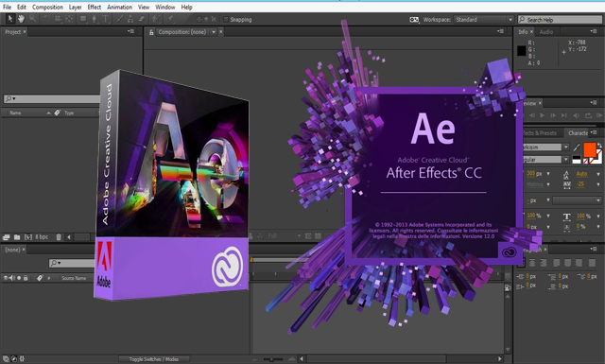Select the Rectangle shape tool
This screenshot has width=605, height=364.
(83, 19)
